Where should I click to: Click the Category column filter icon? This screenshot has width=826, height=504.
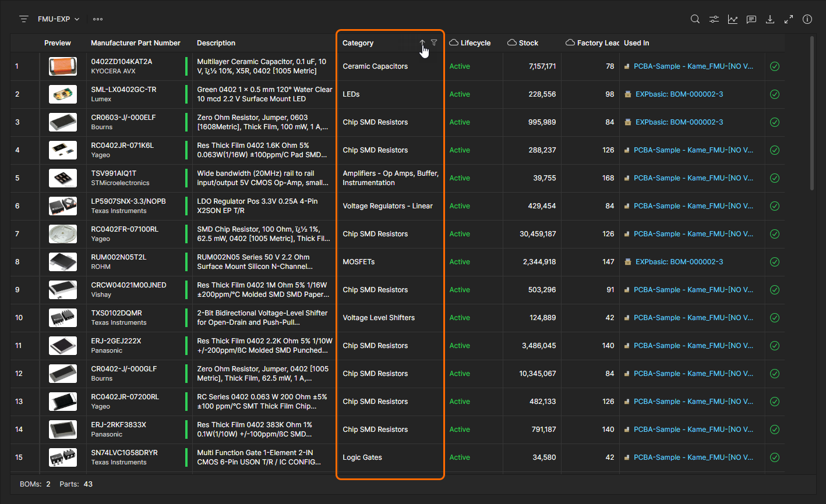[434, 42]
